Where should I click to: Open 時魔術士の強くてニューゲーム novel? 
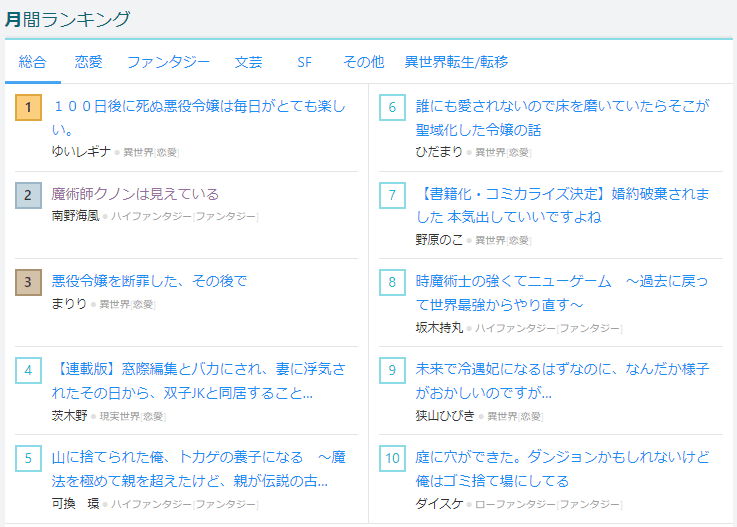(x=562, y=293)
